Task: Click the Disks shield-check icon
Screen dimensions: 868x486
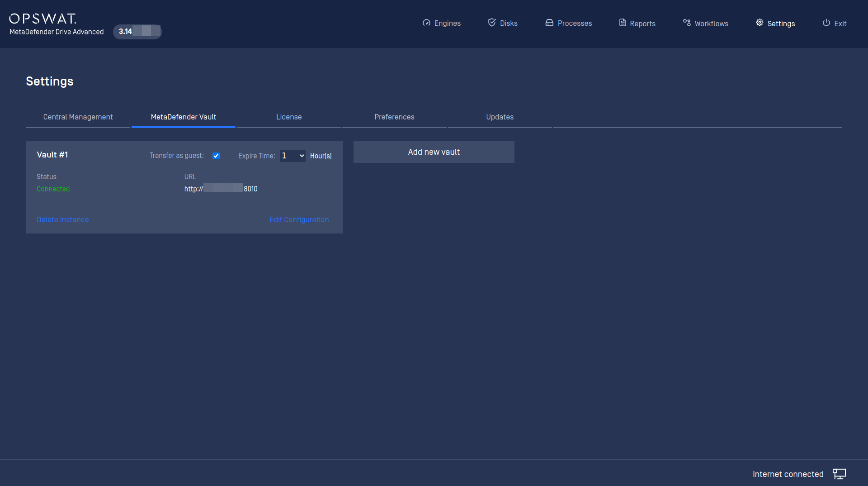Action: point(492,22)
